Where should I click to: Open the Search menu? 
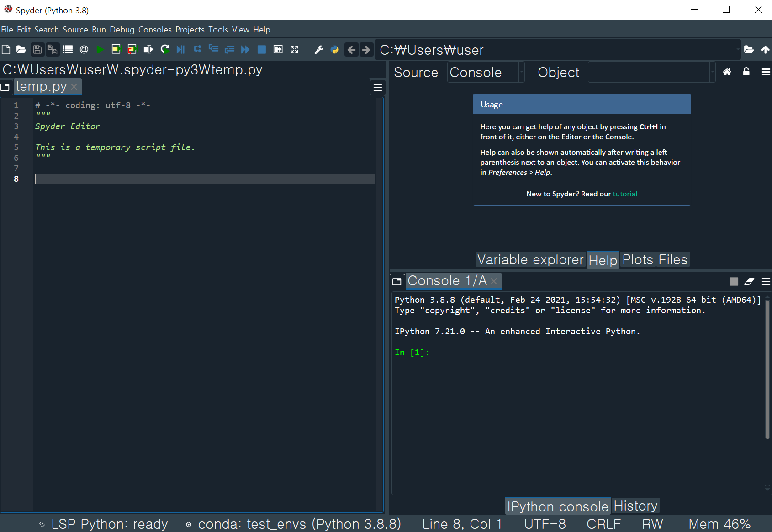point(47,30)
